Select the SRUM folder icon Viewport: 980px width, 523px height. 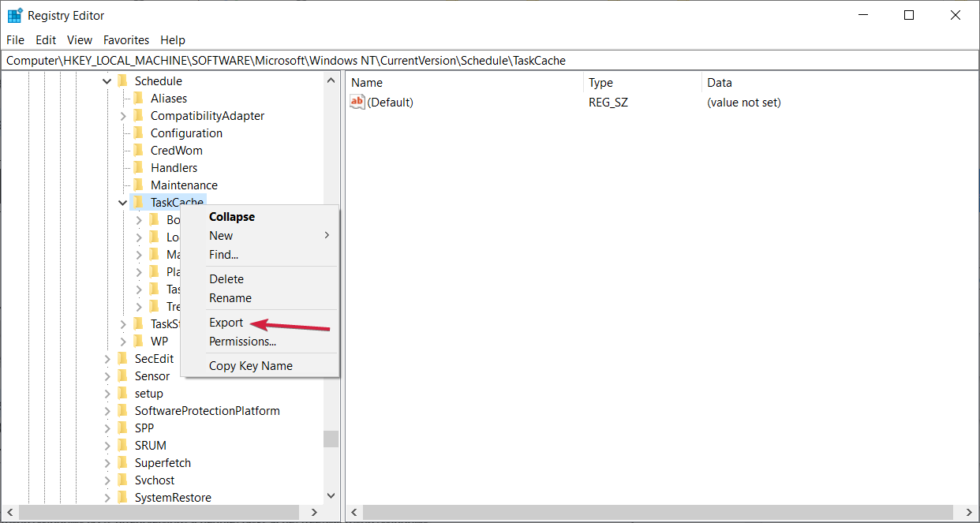pos(122,445)
